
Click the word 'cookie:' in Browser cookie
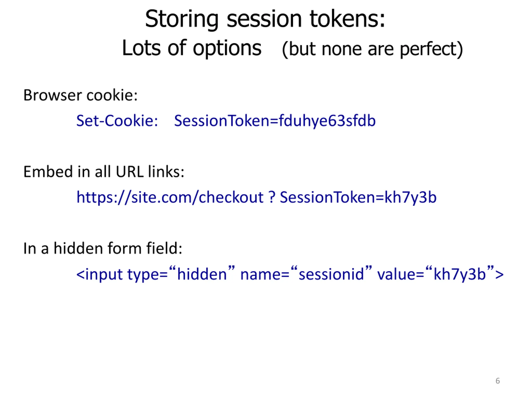click(x=112, y=95)
